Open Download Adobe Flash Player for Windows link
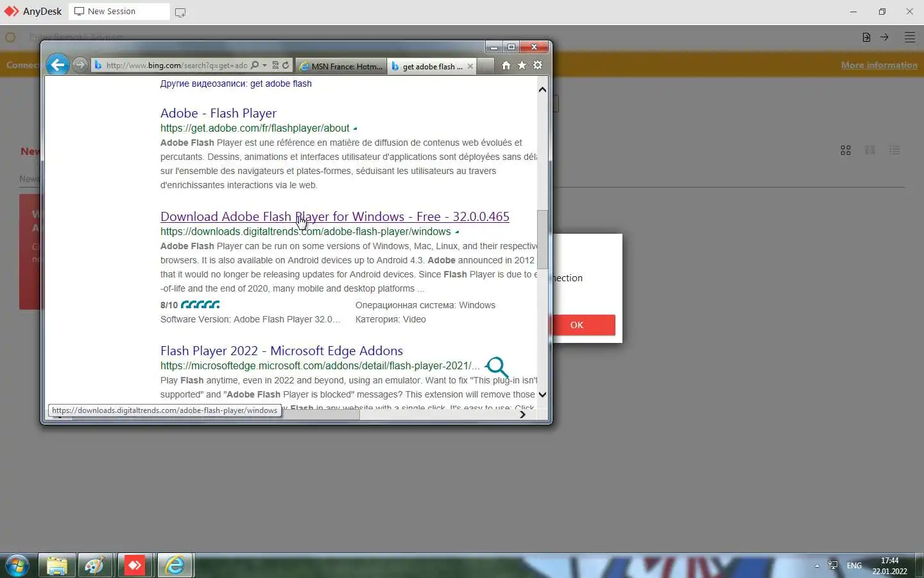 tap(335, 216)
